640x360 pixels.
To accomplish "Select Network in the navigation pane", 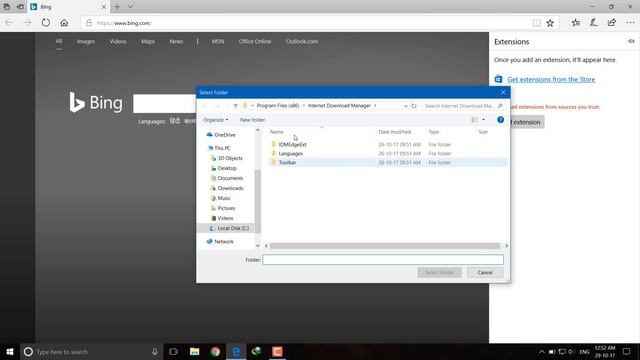I will [224, 242].
